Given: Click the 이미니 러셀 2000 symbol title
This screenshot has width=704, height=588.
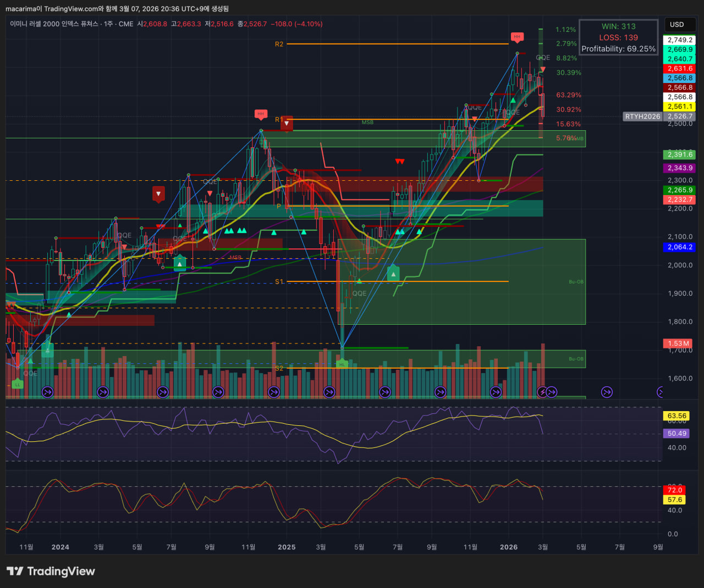Looking at the screenshot, I should click(x=54, y=24).
